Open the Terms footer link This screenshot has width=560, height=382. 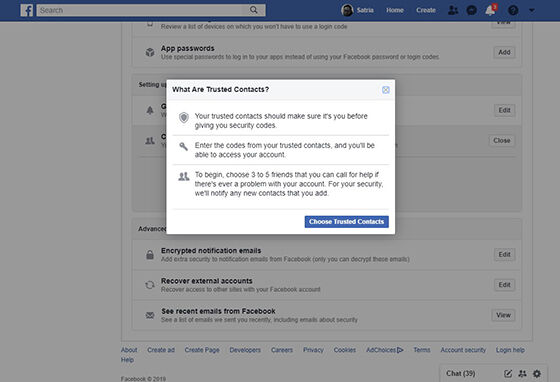tap(422, 350)
